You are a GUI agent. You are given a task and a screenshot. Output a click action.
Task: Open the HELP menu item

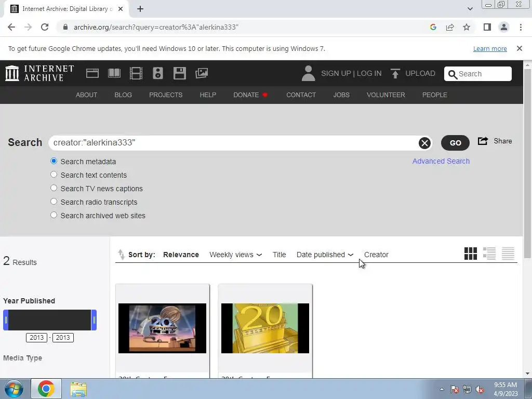click(208, 95)
